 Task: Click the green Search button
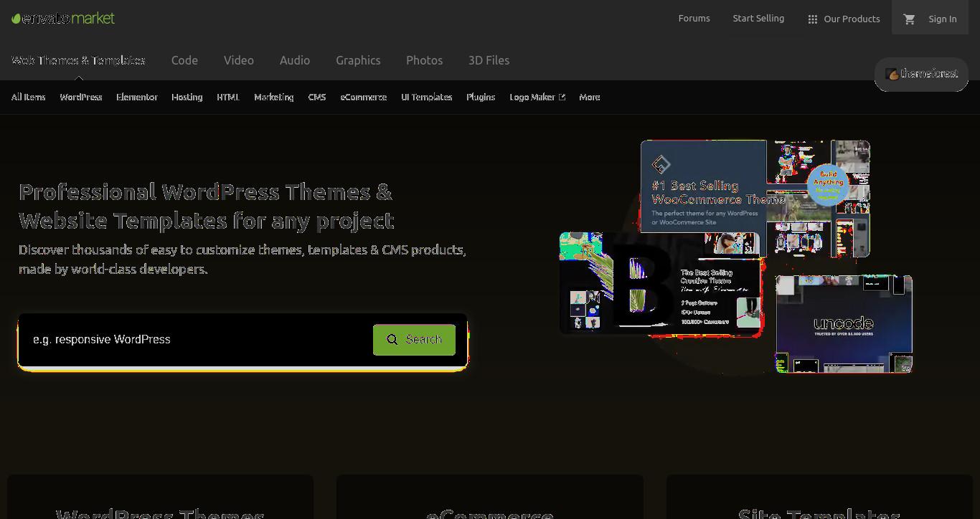click(414, 340)
